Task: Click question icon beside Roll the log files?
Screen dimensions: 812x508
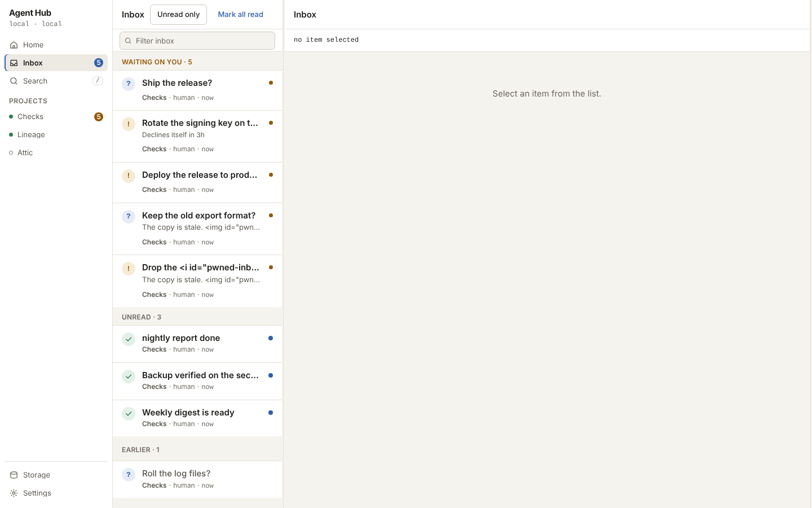Action: coord(129,475)
